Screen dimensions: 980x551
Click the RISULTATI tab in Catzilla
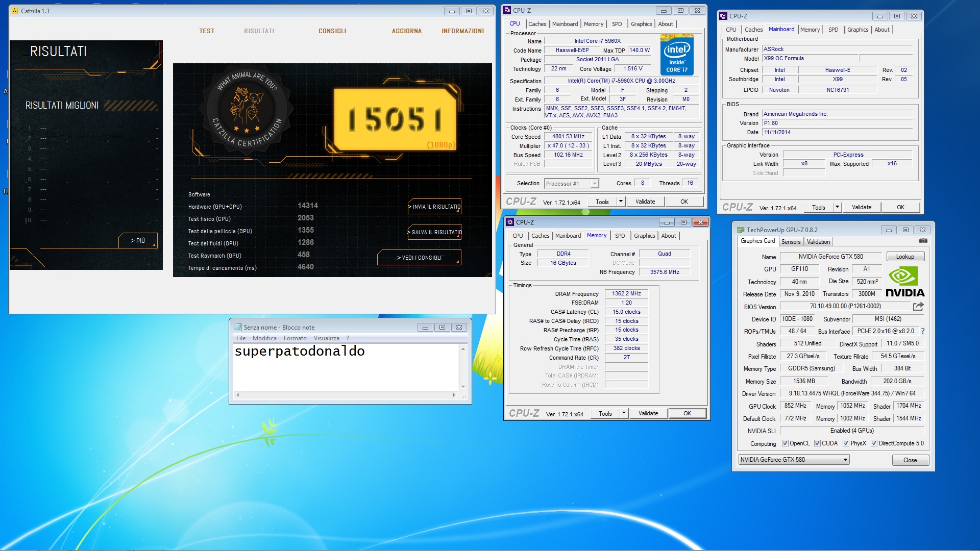[x=259, y=31]
